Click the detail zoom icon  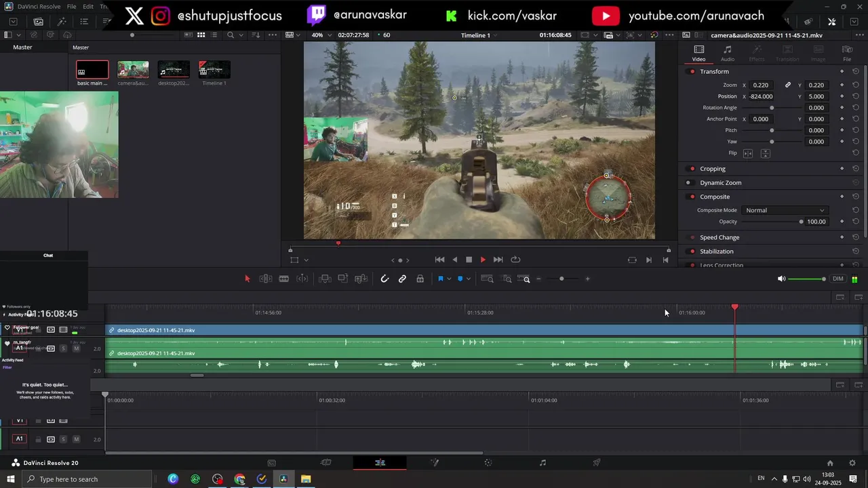click(x=507, y=279)
